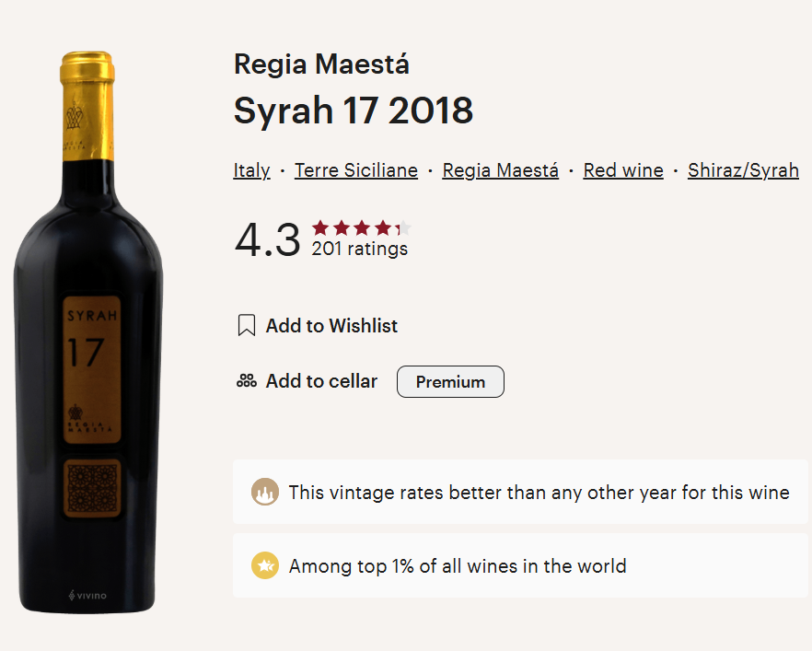Select Add to Wishlist
Viewport: 812px width, 651px height.
click(331, 326)
